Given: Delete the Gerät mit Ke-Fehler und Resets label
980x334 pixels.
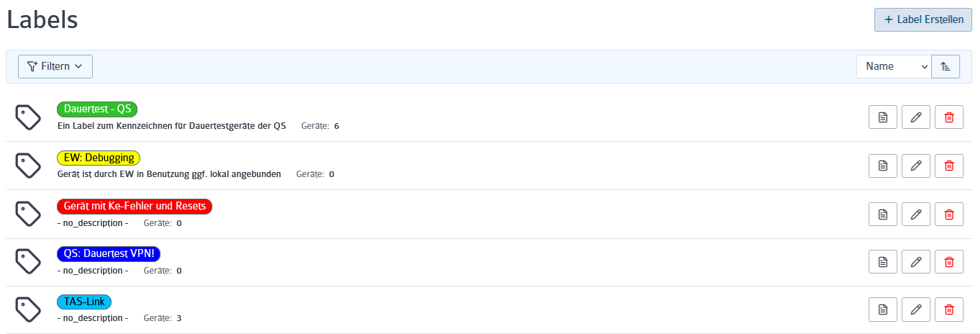Looking at the screenshot, I should pos(948,214).
